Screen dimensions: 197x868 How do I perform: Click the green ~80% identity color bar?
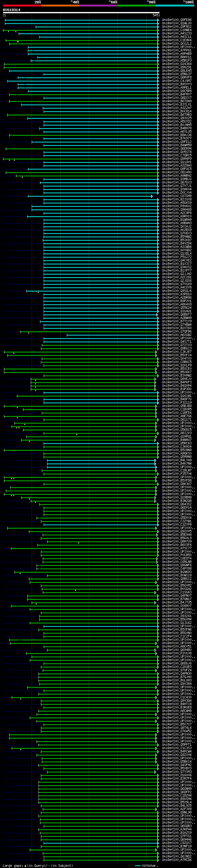point(137,6)
